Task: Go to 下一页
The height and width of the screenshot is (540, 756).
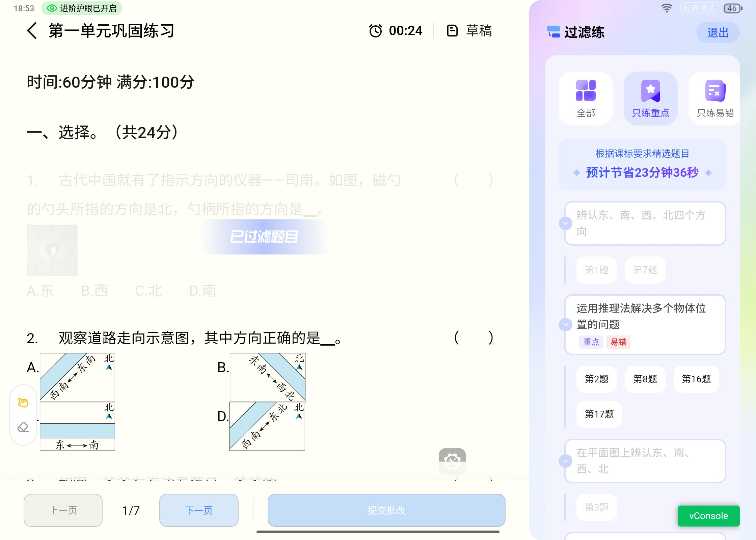Action: click(199, 510)
